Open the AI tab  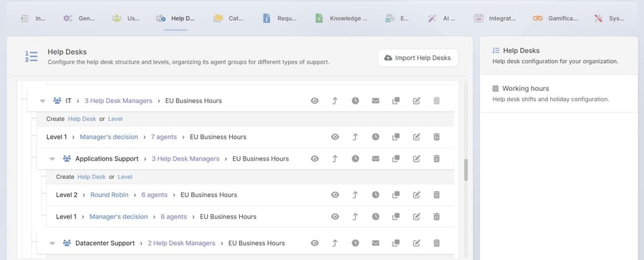(x=441, y=19)
